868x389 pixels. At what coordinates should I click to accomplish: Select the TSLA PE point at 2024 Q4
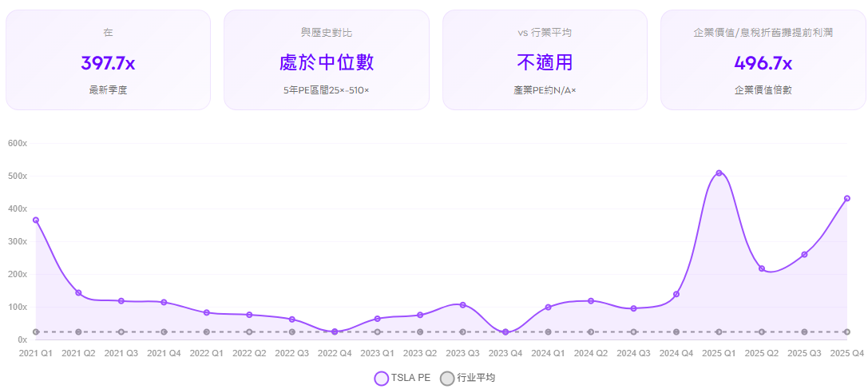click(676, 294)
